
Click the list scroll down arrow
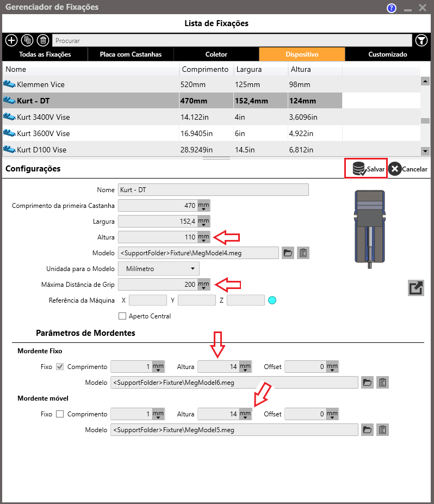pos(425,151)
